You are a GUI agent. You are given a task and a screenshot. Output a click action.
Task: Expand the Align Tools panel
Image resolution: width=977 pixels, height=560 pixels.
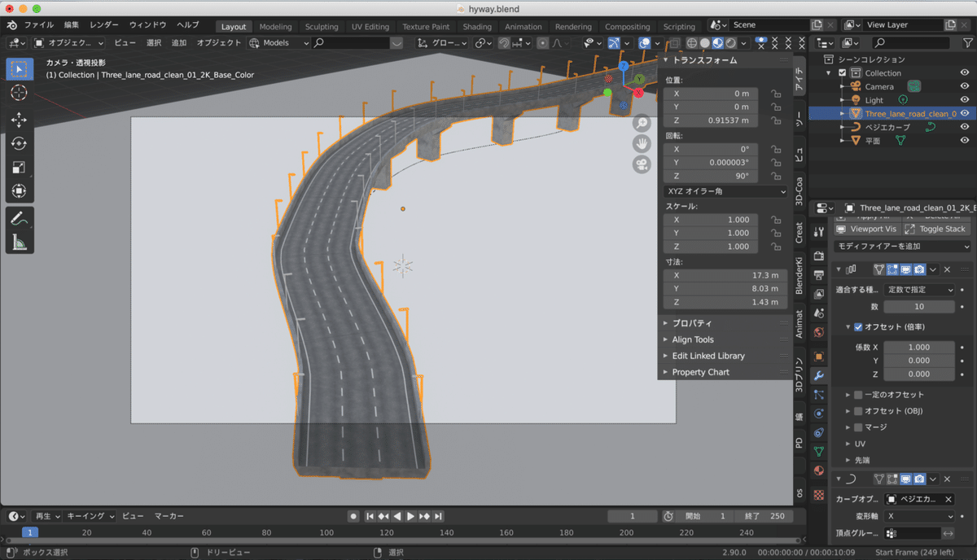point(693,339)
